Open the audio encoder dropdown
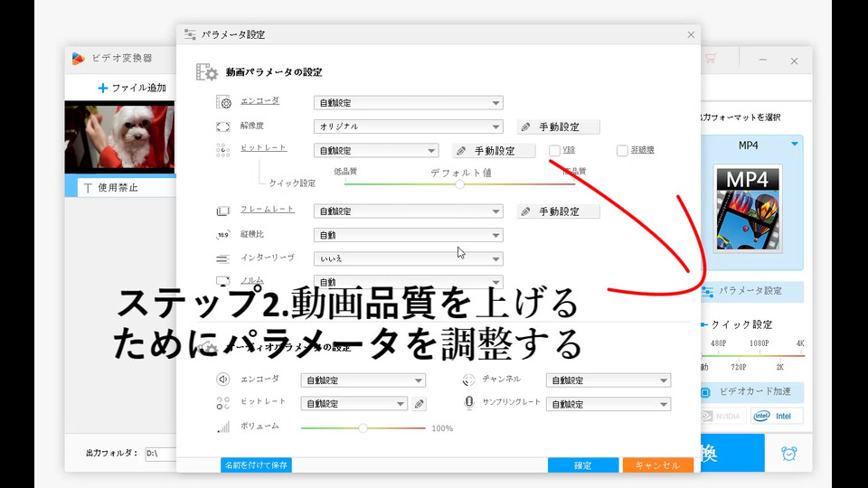Image resolution: width=868 pixels, height=488 pixels. coord(363,380)
